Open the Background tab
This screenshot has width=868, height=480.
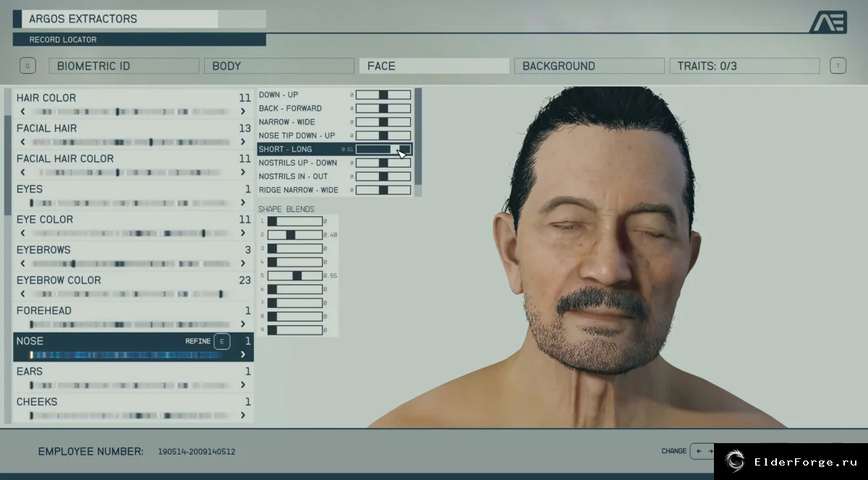pos(589,66)
